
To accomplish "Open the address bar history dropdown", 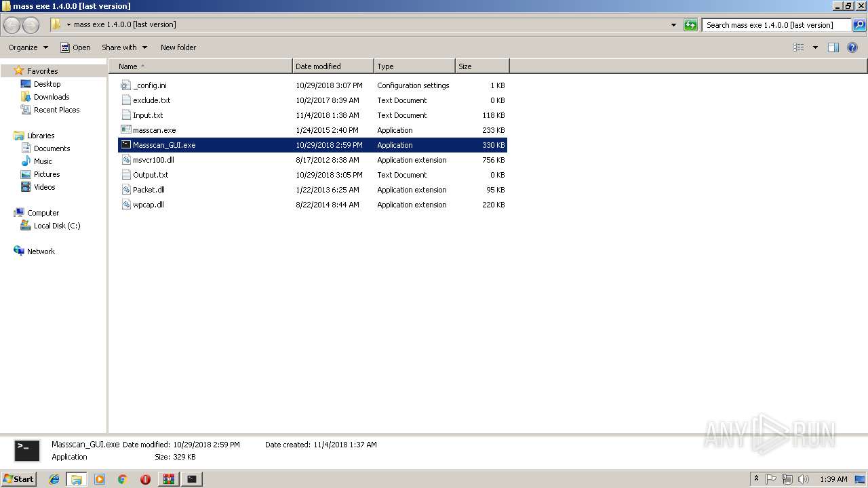I will [x=673, y=25].
